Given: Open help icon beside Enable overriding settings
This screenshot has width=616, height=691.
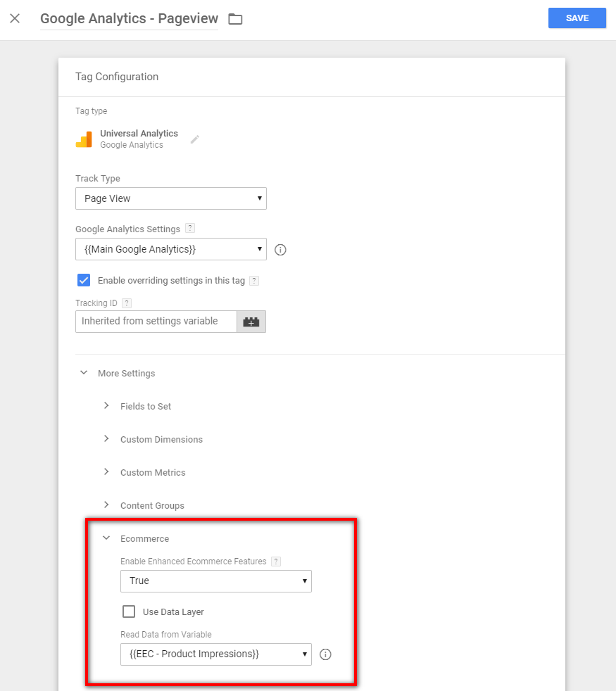Looking at the screenshot, I should [254, 281].
